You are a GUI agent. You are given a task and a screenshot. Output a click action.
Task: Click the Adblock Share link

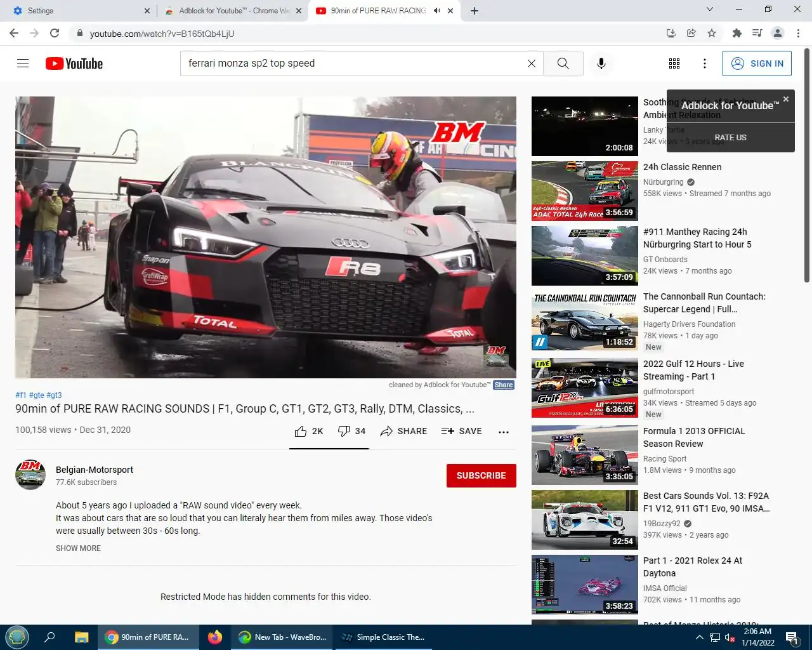(504, 385)
